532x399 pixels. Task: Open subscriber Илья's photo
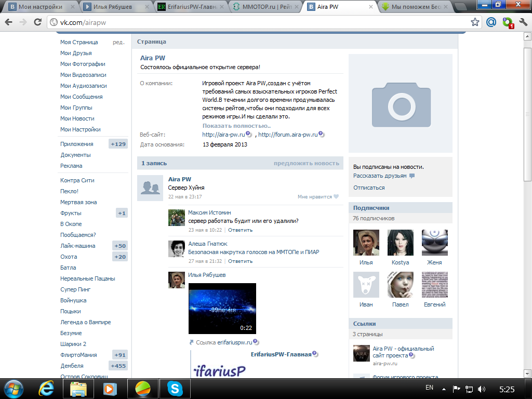point(366,242)
